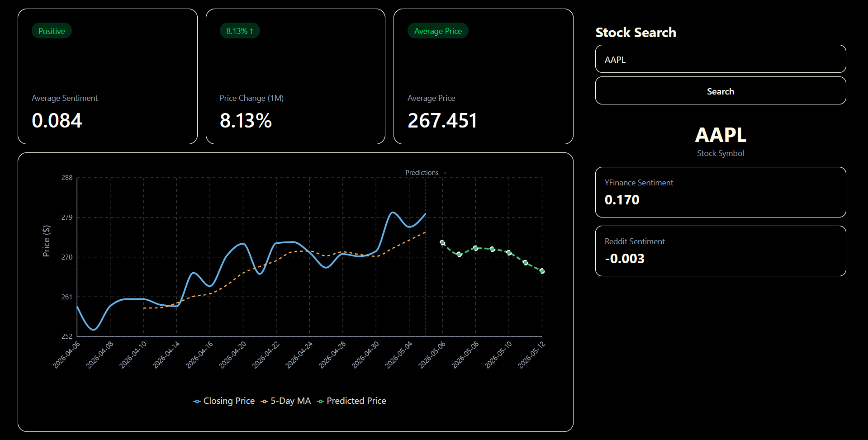Click the predicted price point at 2026-05-06
The height and width of the screenshot is (440, 868).
pyautogui.click(x=442, y=242)
